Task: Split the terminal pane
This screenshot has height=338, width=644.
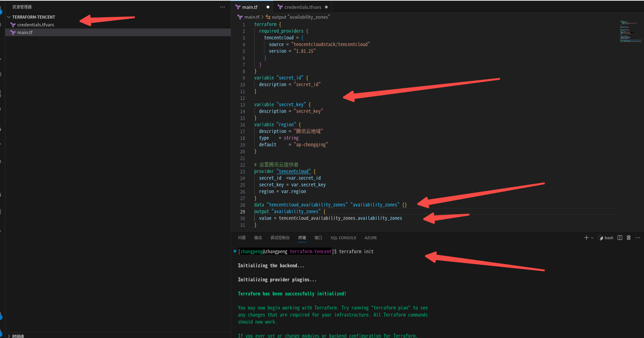Action: tap(620, 238)
